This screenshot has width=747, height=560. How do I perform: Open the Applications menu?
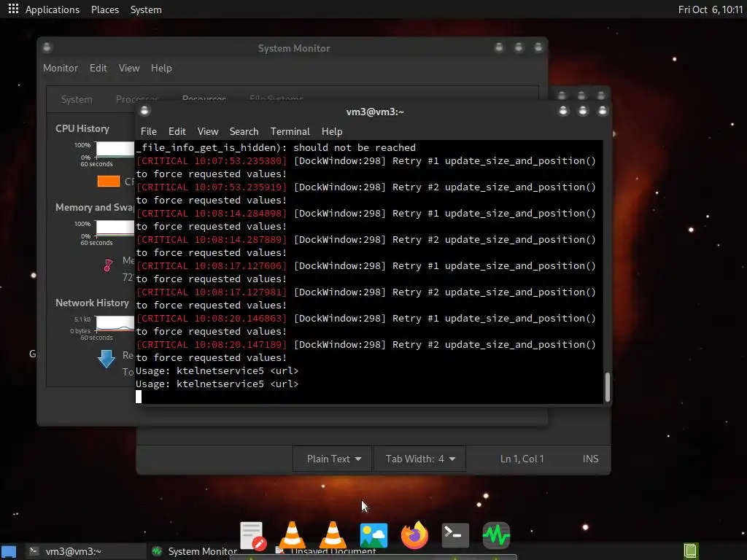53,9
